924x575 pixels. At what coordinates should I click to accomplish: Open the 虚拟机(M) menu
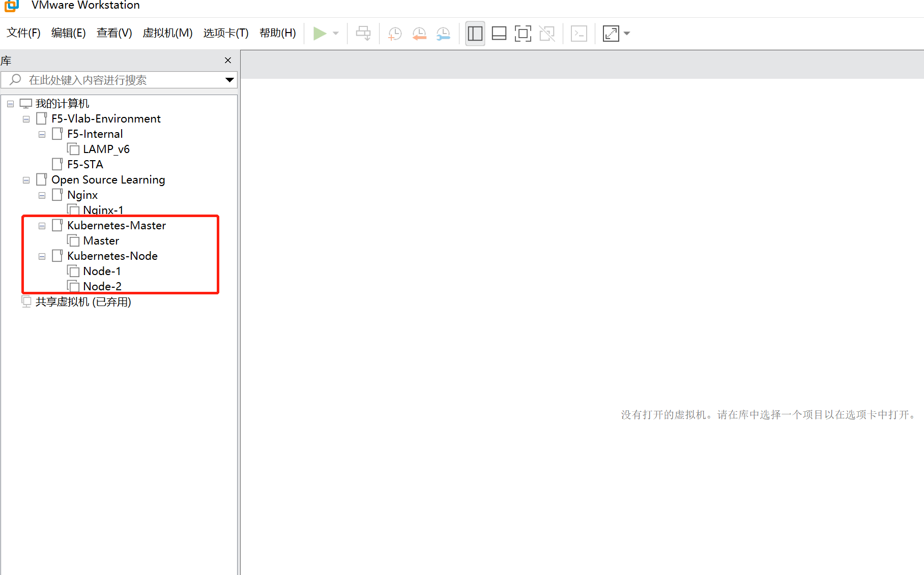[167, 33]
